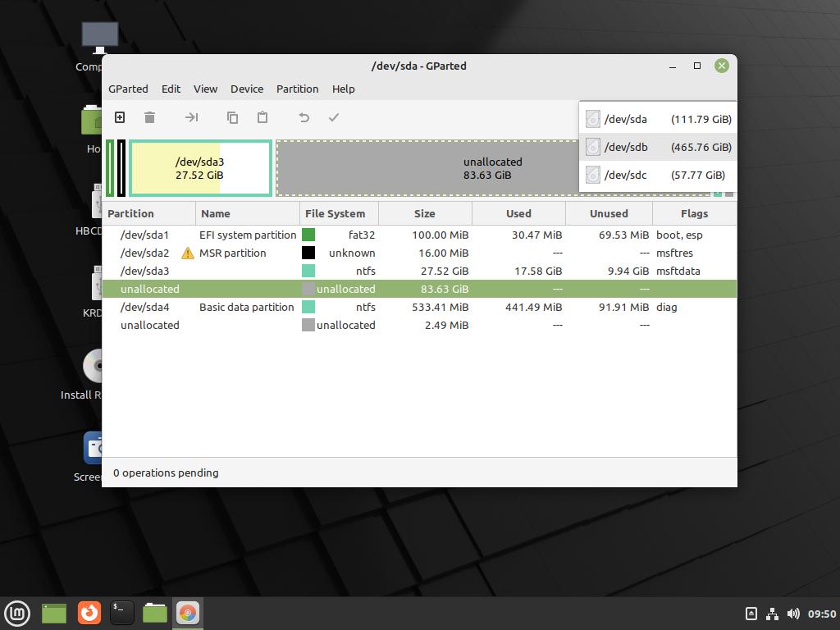
Task: Click the New partition toolbar icon
Action: [120, 117]
